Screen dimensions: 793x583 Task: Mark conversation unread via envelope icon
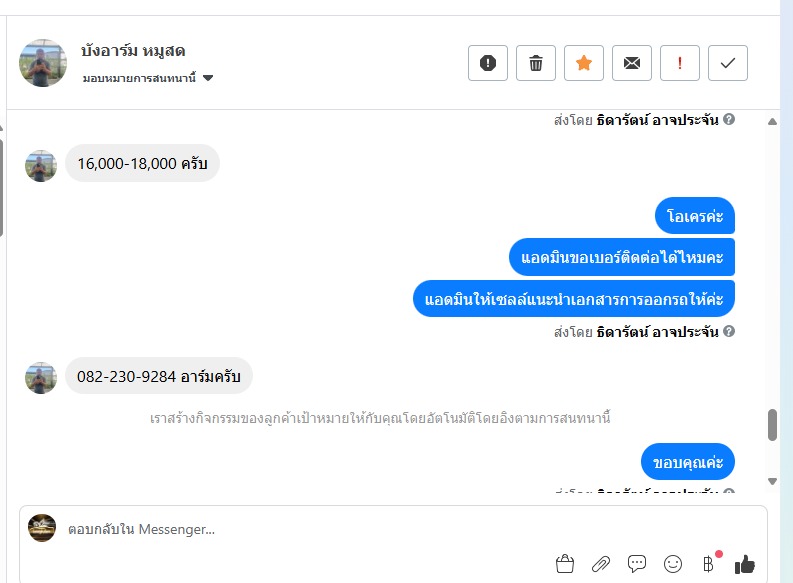tap(632, 63)
